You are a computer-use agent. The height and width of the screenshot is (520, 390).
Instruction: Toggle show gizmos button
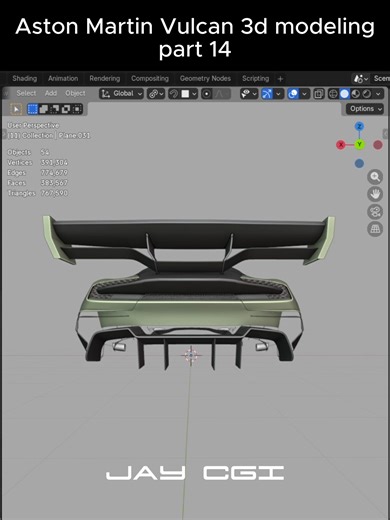click(x=267, y=94)
